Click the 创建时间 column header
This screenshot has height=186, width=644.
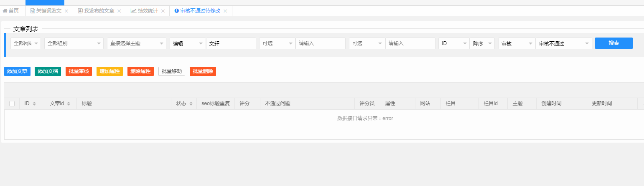point(561,103)
